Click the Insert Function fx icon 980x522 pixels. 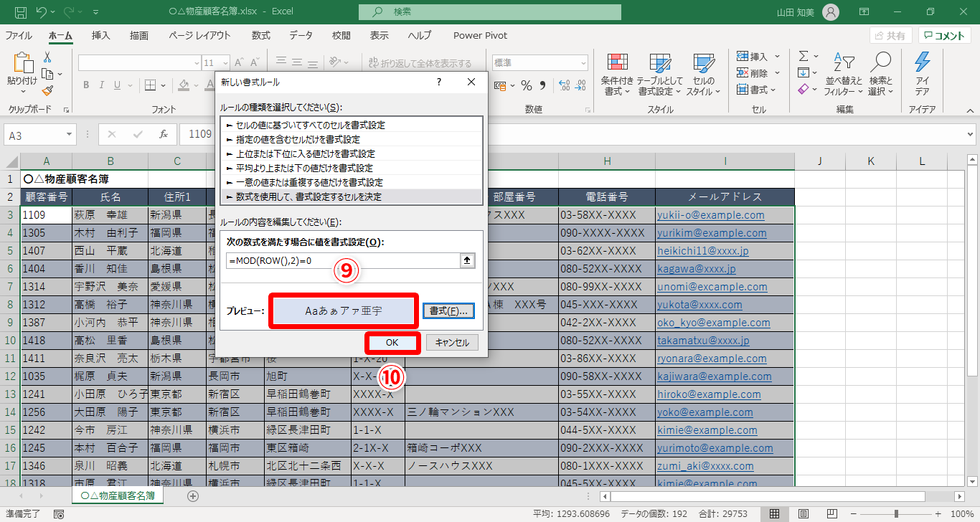(x=164, y=134)
